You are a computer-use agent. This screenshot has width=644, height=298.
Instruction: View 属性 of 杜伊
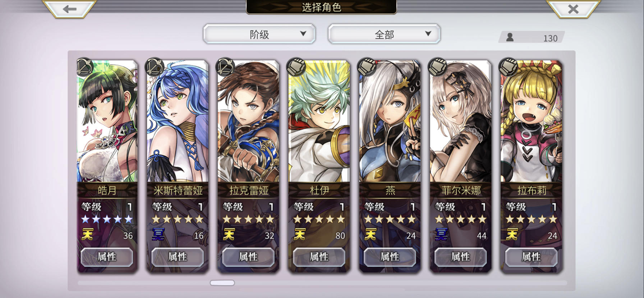[319, 257]
